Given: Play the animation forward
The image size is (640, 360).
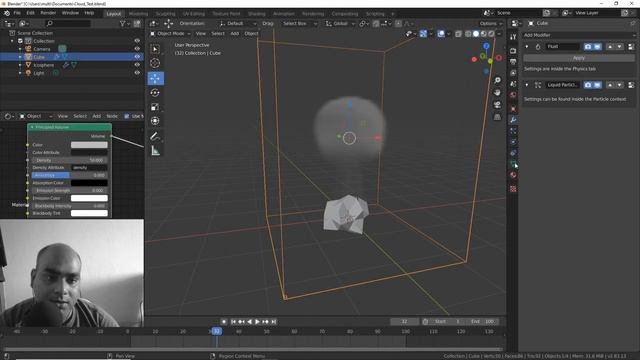Looking at the screenshot, I should pyautogui.click(x=257, y=322).
